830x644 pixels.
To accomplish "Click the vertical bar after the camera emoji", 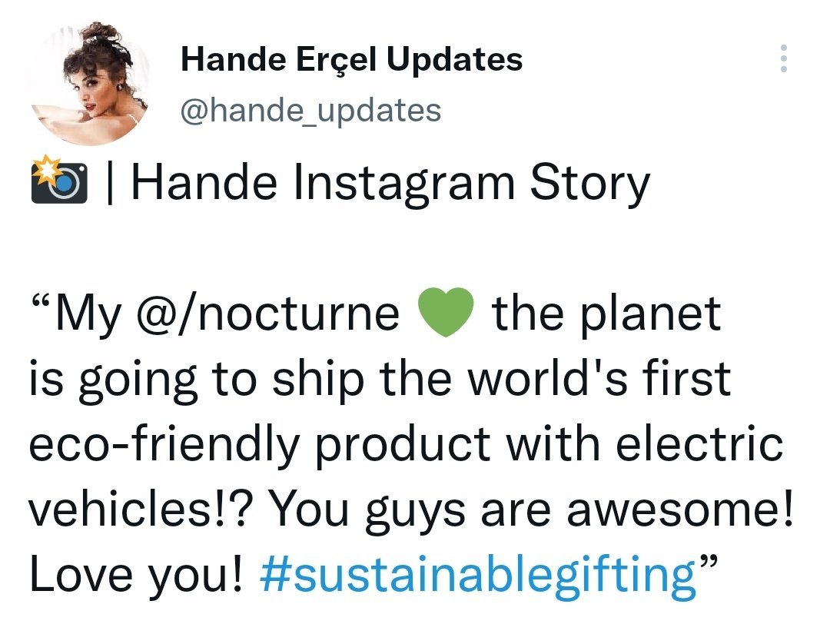I will 112,183.
